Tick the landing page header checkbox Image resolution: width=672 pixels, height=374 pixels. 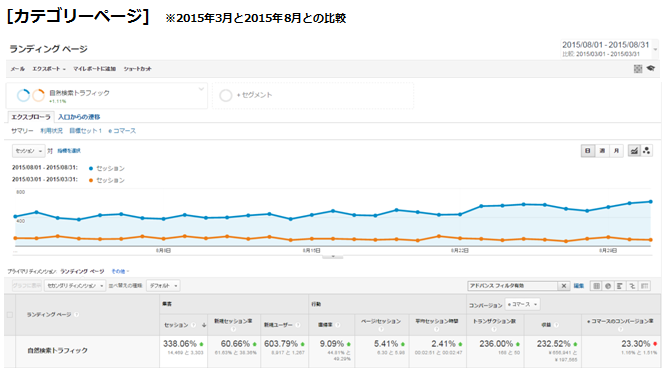pyautogui.click(x=9, y=315)
